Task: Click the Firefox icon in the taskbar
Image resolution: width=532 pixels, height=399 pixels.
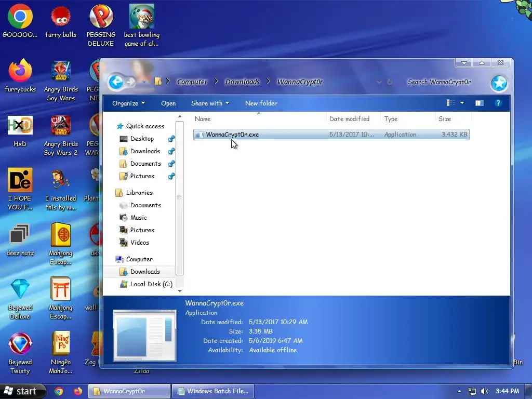Action: (78, 391)
